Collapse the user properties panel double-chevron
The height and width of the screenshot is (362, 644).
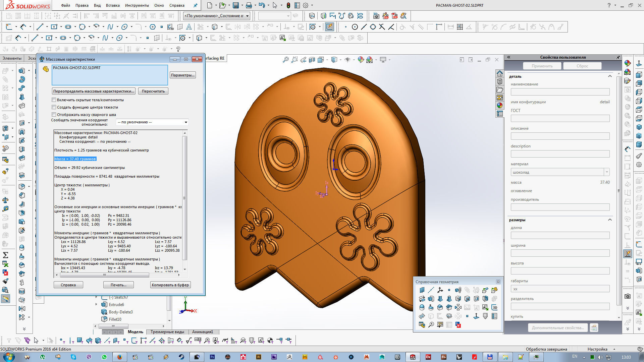(509, 57)
